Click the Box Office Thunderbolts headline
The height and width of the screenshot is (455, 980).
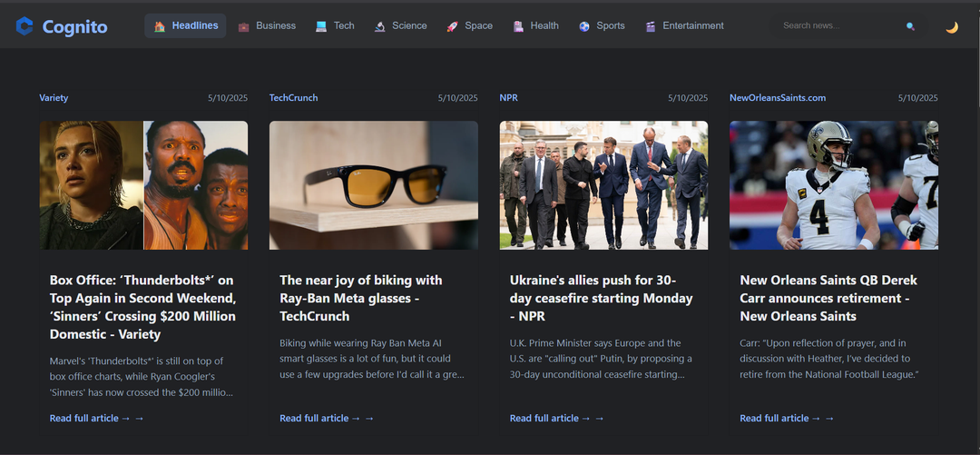(x=142, y=307)
